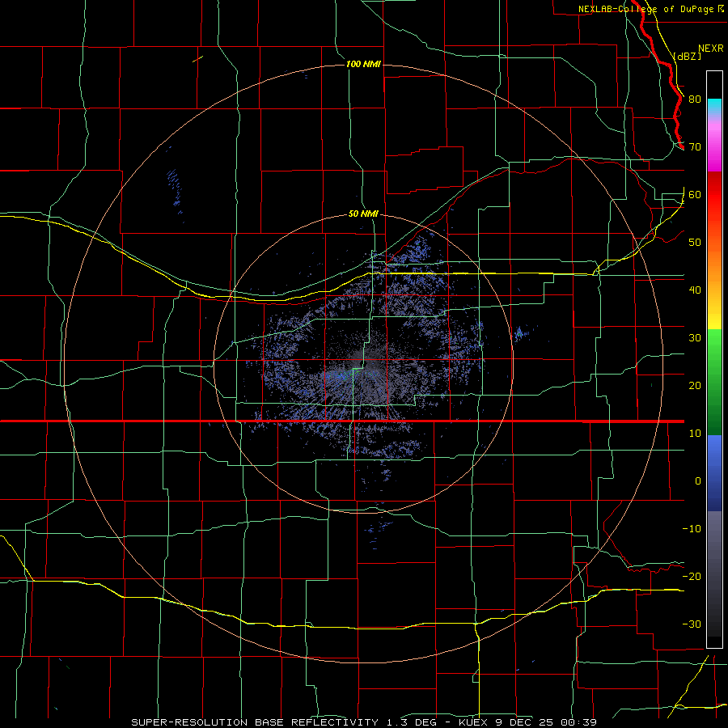The width and height of the screenshot is (728, 728).
Task: Click the 80 value on the dBZ scale
Action: [695, 99]
